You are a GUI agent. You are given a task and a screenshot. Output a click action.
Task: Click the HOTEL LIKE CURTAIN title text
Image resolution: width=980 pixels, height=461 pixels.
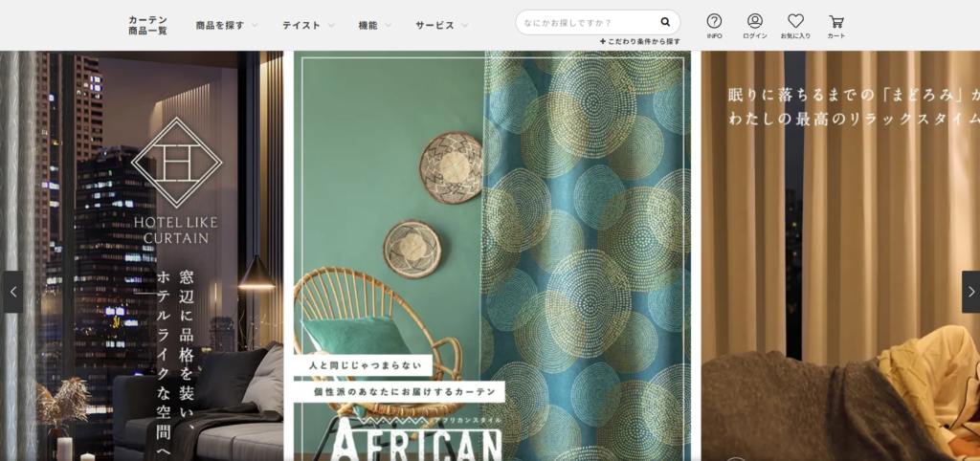click(176, 230)
